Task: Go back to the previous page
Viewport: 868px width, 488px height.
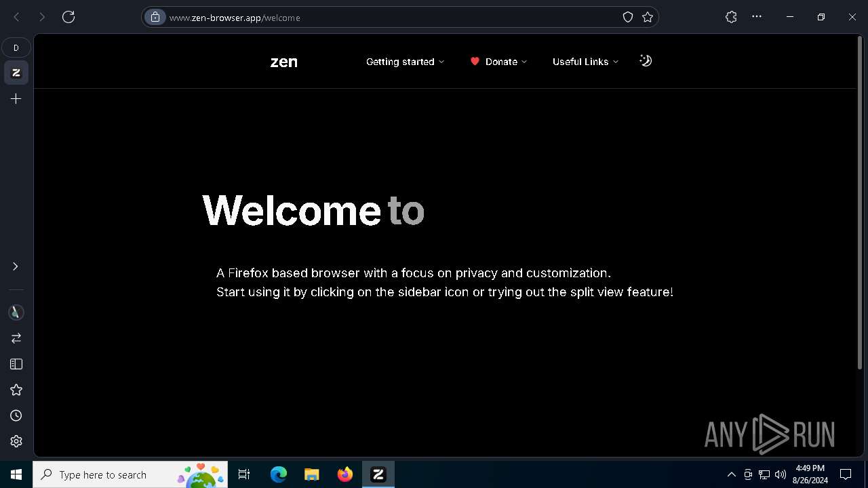Action: [x=16, y=17]
